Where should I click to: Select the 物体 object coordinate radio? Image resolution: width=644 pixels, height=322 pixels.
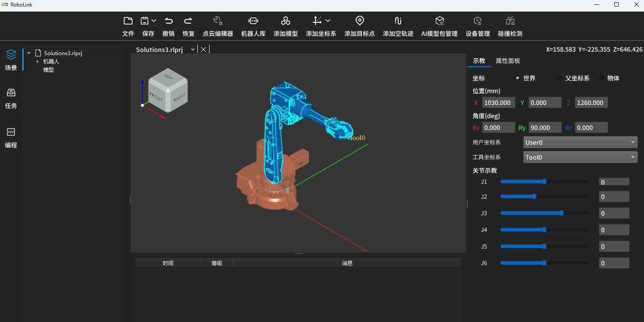tap(602, 78)
